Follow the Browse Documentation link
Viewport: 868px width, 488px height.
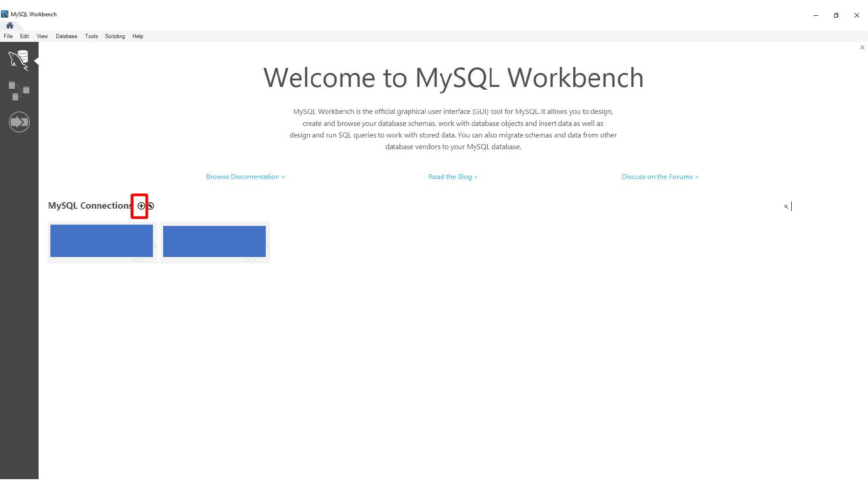(245, 177)
